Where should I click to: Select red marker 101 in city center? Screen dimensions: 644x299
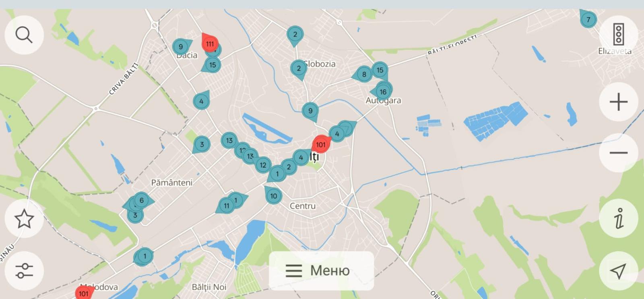pos(320,144)
